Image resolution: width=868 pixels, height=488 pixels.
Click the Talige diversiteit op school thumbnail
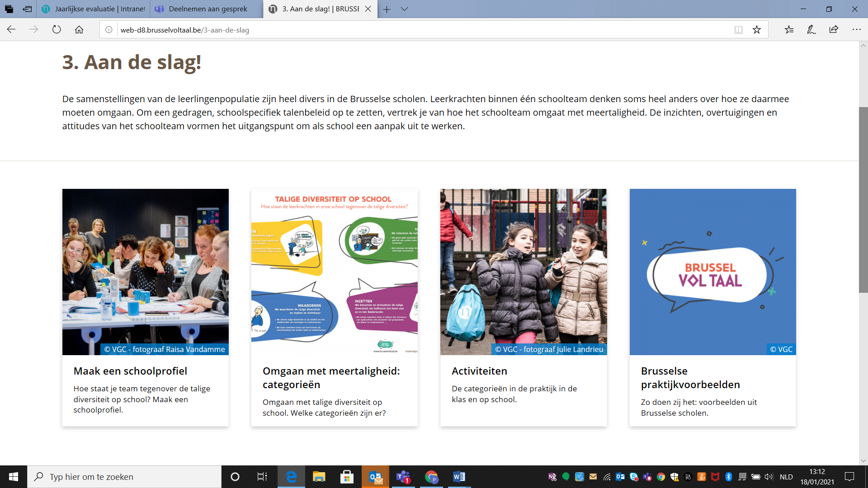pos(334,272)
